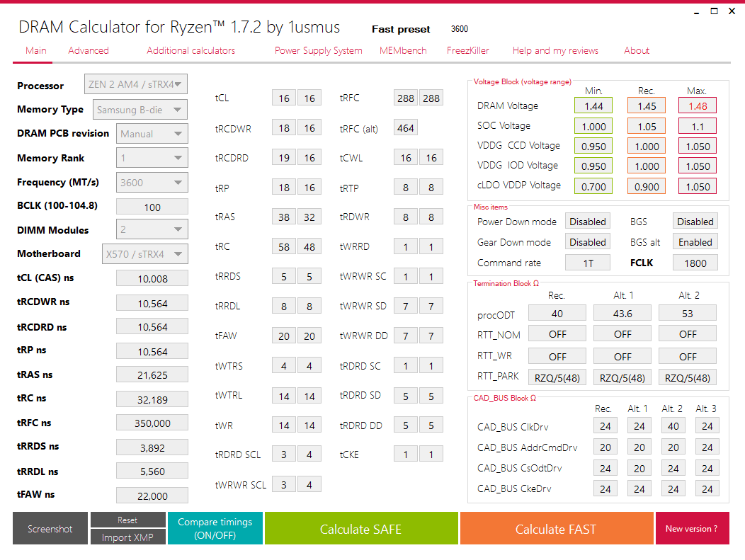Image resolution: width=745 pixels, height=560 pixels.
Task: Click cLDO VDDP Voltage minimum 0.700
Action: pos(593,187)
